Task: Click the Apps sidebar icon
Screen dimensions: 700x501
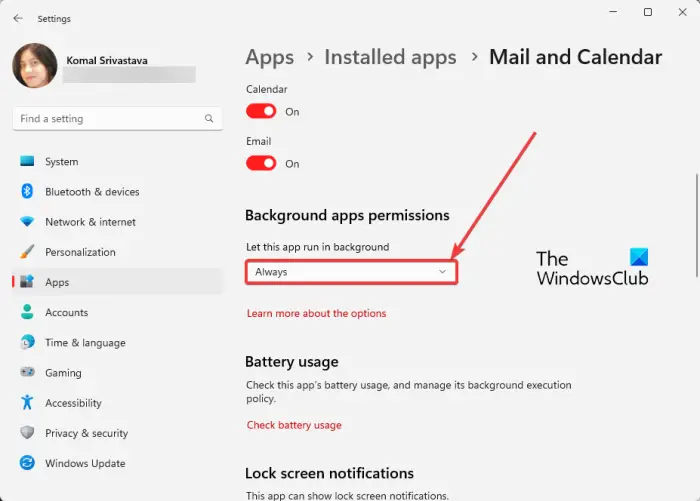Action: tap(27, 281)
